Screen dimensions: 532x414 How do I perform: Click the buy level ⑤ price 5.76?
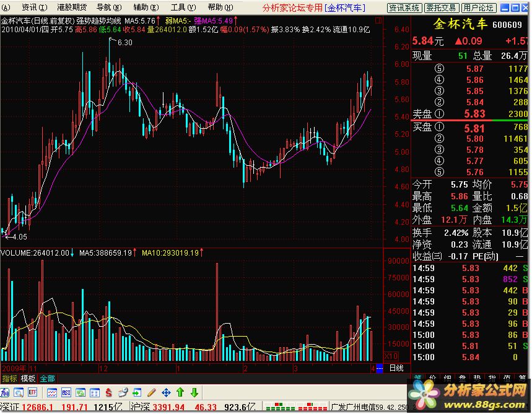tap(474, 172)
